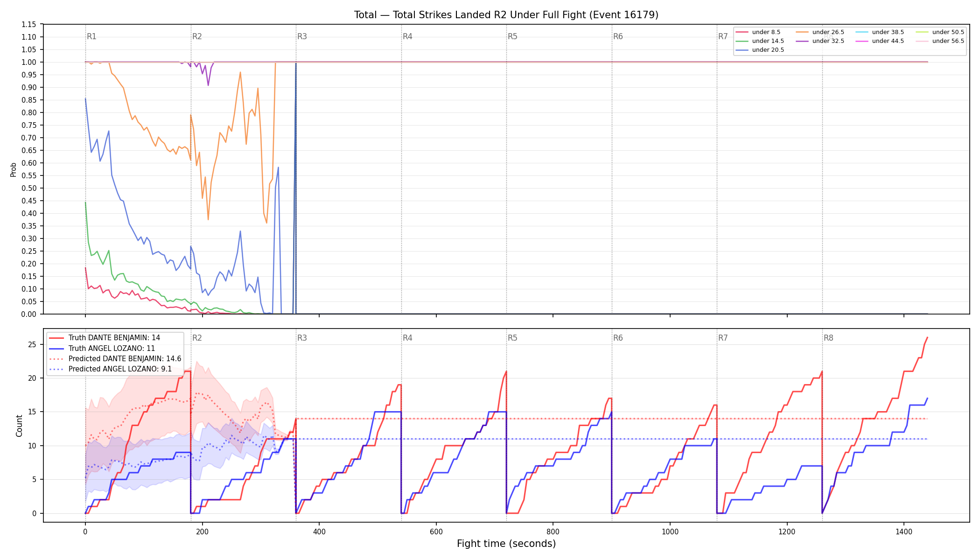Click the R8 round marker in Count chart

click(x=828, y=338)
